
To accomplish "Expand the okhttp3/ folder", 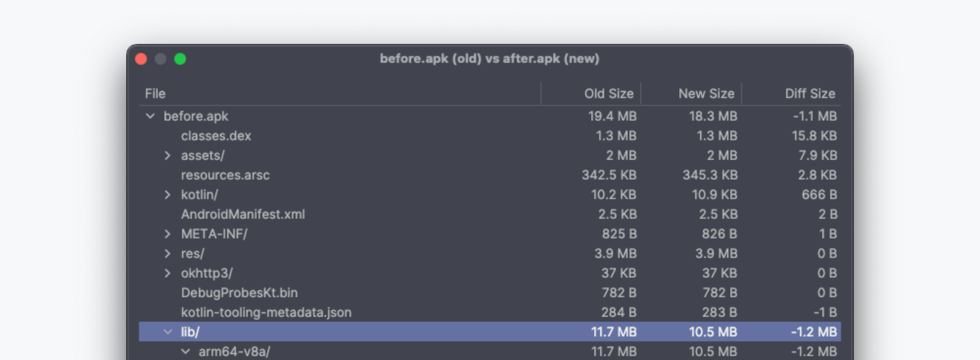I will (x=168, y=273).
